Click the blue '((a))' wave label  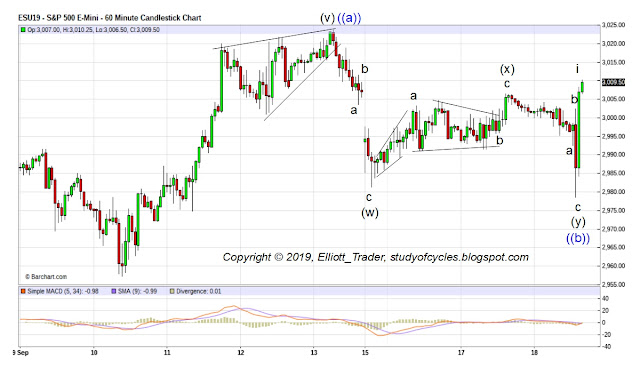pos(349,18)
